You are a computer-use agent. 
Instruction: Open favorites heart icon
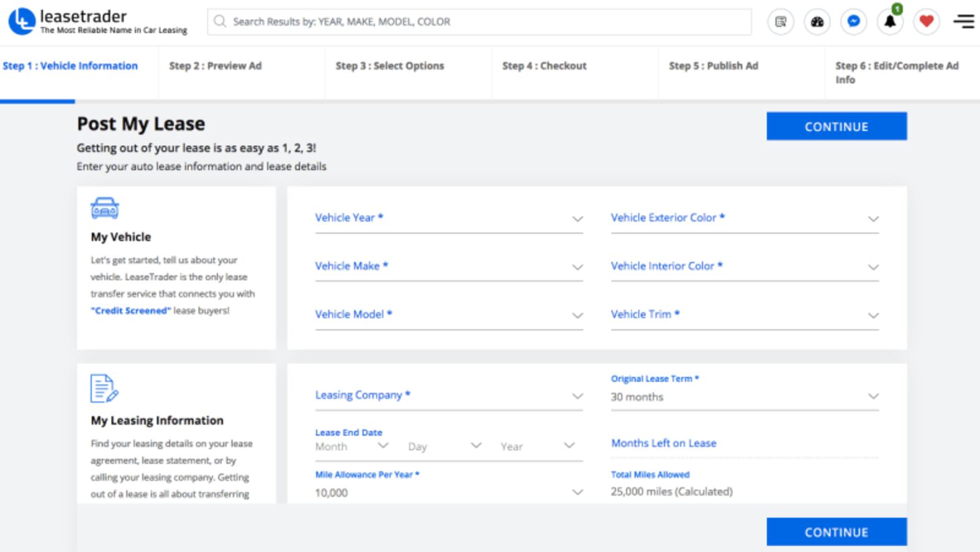coord(927,22)
